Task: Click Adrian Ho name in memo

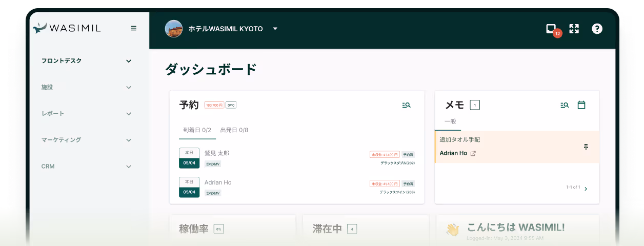Action: (453, 153)
